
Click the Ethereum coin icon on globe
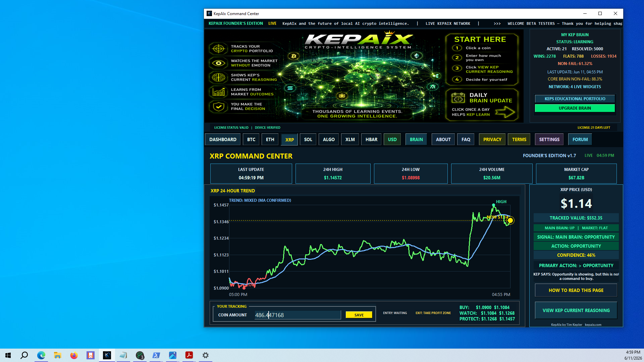click(417, 56)
